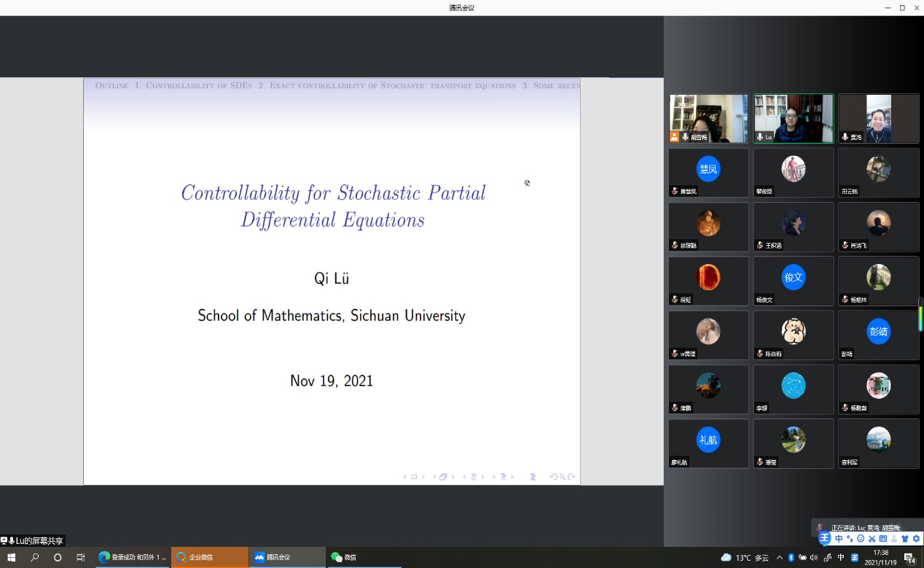Image resolution: width=924 pixels, height=568 pixels.
Task: Toggle the IME punctuation mode button
Action: 850,539
